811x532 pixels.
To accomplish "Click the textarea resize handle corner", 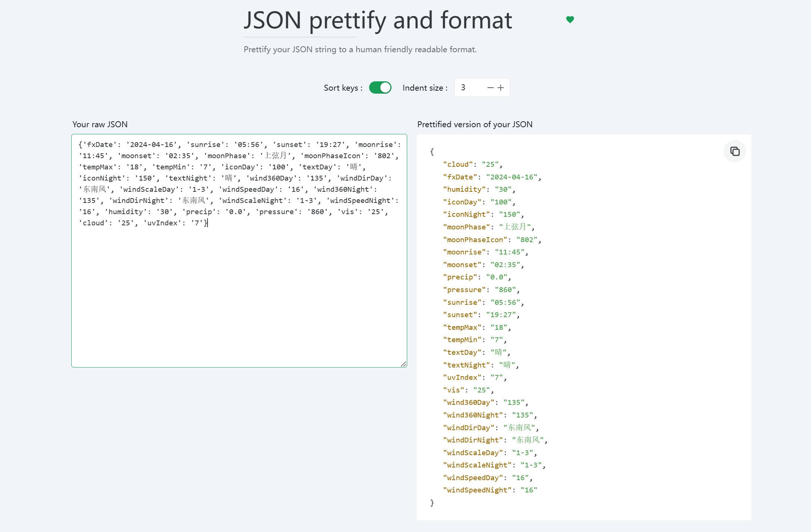I will click(x=403, y=364).
